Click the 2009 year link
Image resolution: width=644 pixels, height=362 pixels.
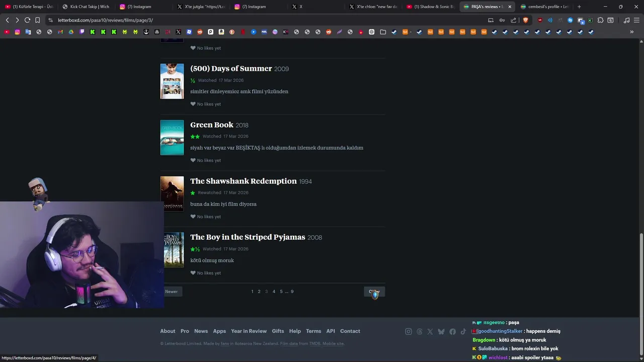point(281,69)
